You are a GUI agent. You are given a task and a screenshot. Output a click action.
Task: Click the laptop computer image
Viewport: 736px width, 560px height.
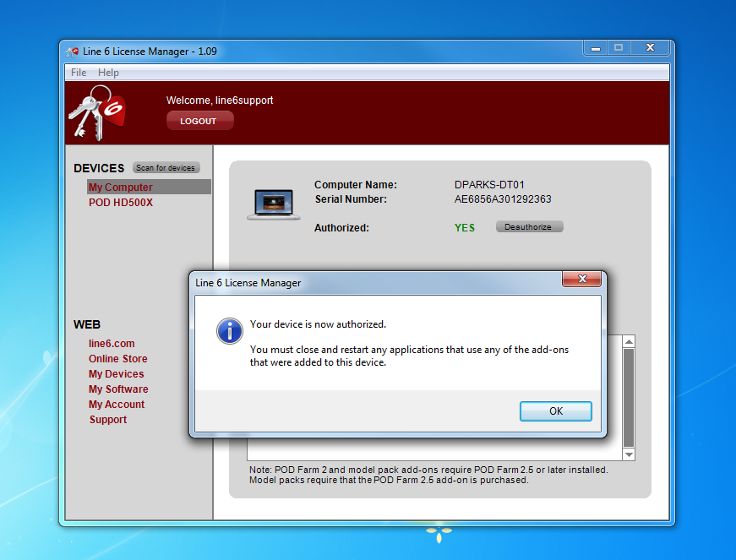tap(274, 204)
